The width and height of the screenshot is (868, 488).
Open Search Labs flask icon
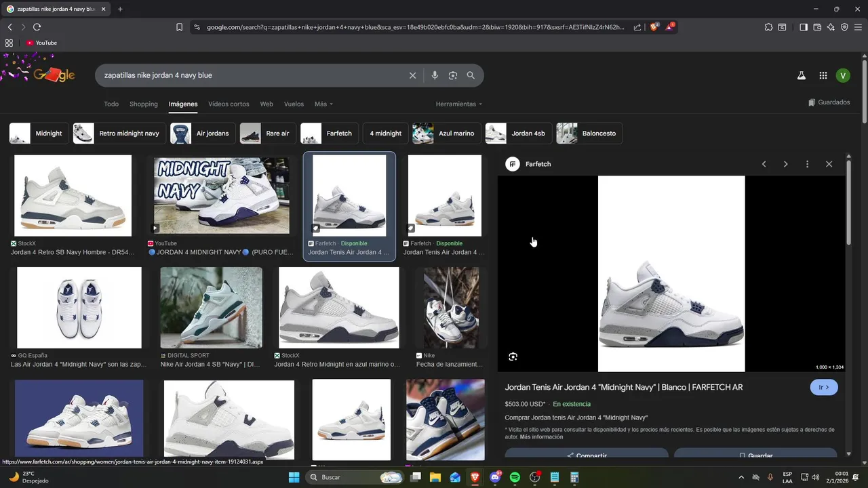pyautogui.click(x=801, y=76)
